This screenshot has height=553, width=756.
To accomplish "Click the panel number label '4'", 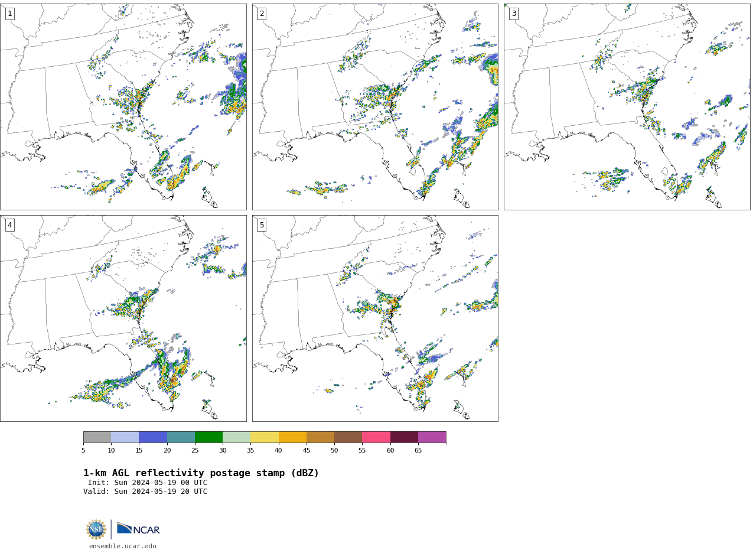I will coord(9,225).
